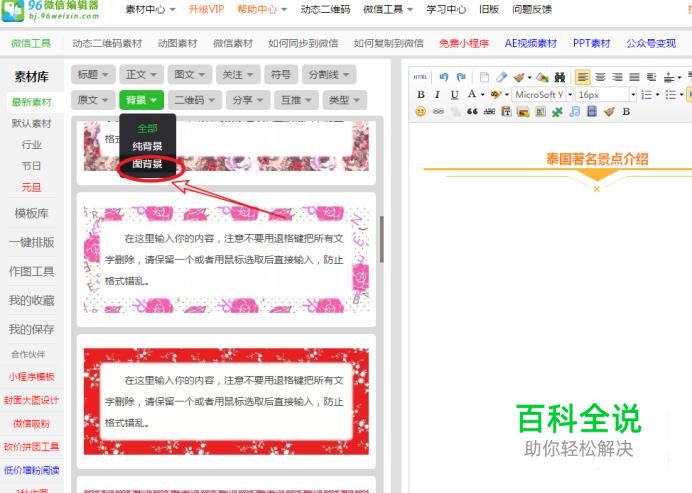
Task: Expand the 图文 dropdown
Action: (190, 75)
